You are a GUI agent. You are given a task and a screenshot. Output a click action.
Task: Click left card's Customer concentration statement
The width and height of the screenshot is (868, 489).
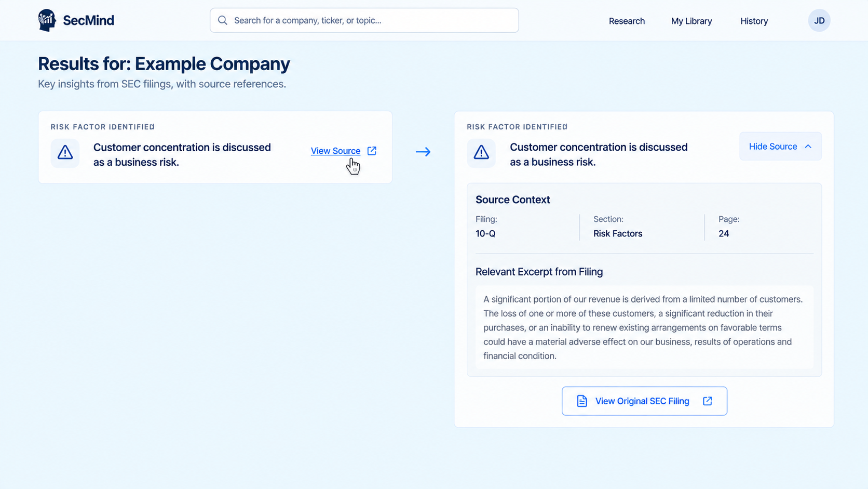click(182, 154)
